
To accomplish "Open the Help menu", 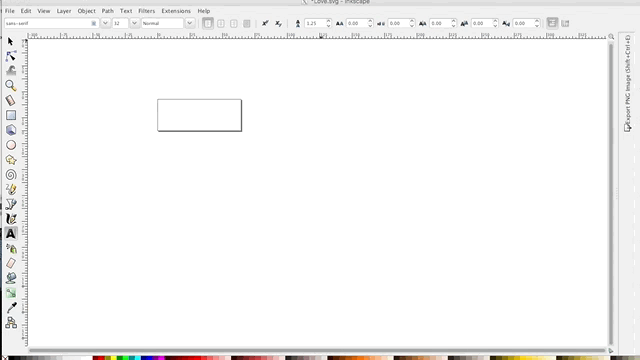I will [204, 11].
